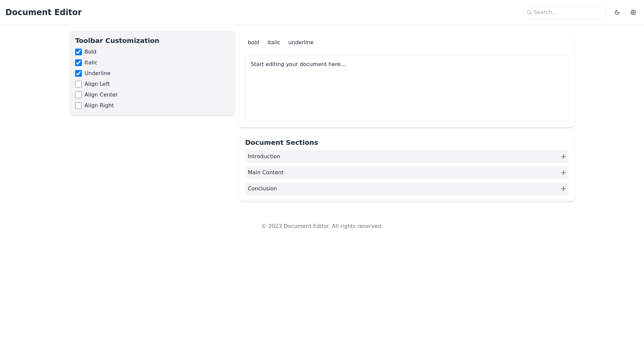
Task: Check the Align Right option
Action: [78, 106]
